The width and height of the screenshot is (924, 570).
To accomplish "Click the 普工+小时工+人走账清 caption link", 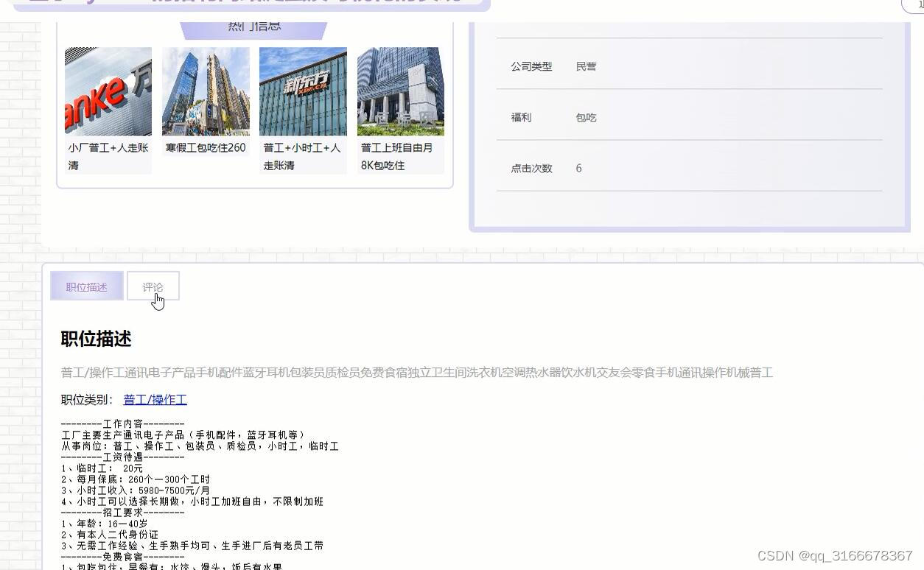I will click(x=302, y=156).
